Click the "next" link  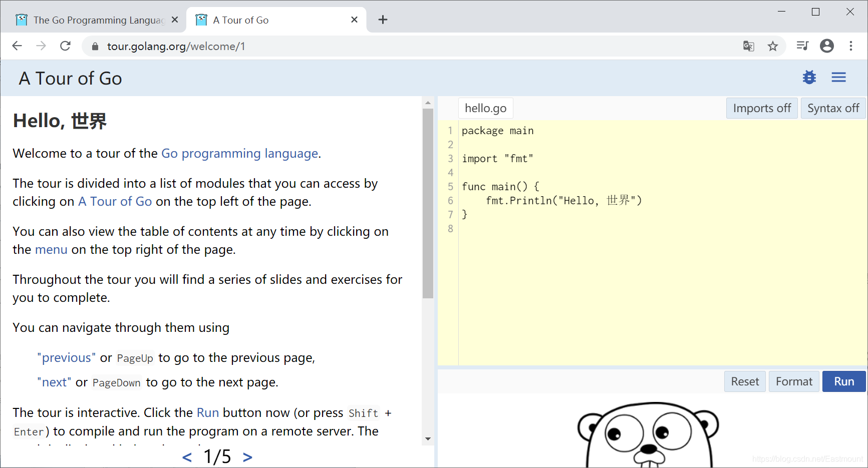(54, 382)
